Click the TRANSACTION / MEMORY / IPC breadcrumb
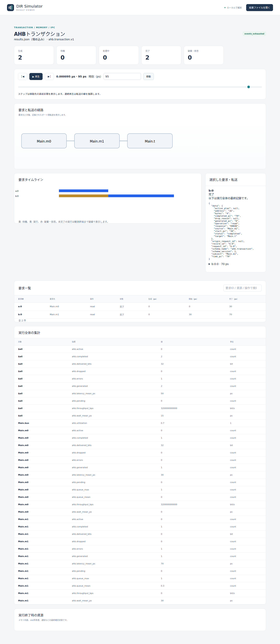 [34, 27]
